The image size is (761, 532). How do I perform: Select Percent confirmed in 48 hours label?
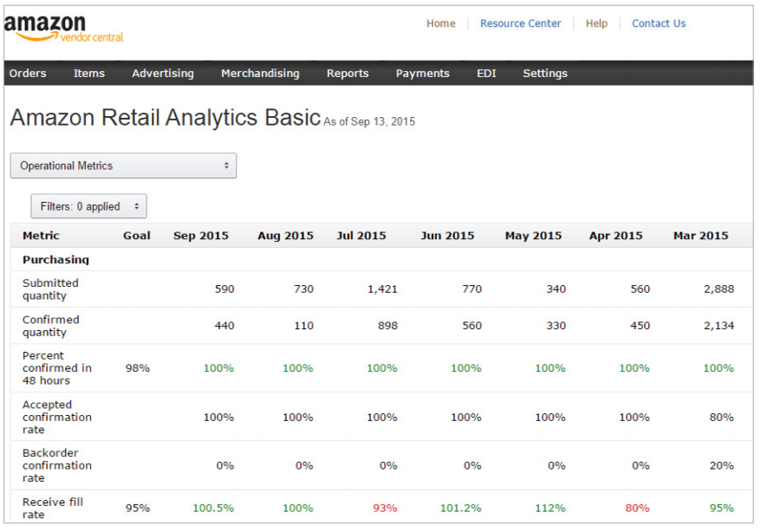[x=57, y=368]
